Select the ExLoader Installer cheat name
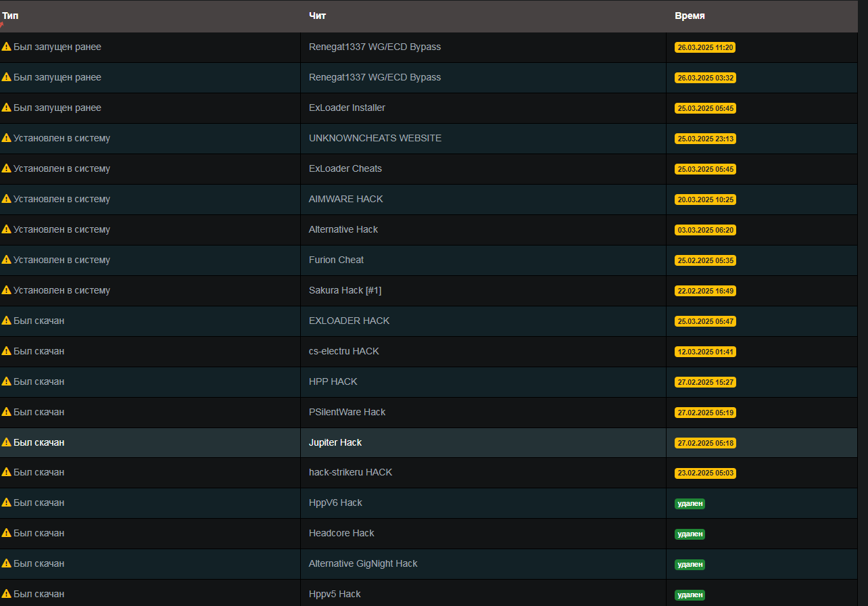868x606 pixels. [x=347, y=108]
